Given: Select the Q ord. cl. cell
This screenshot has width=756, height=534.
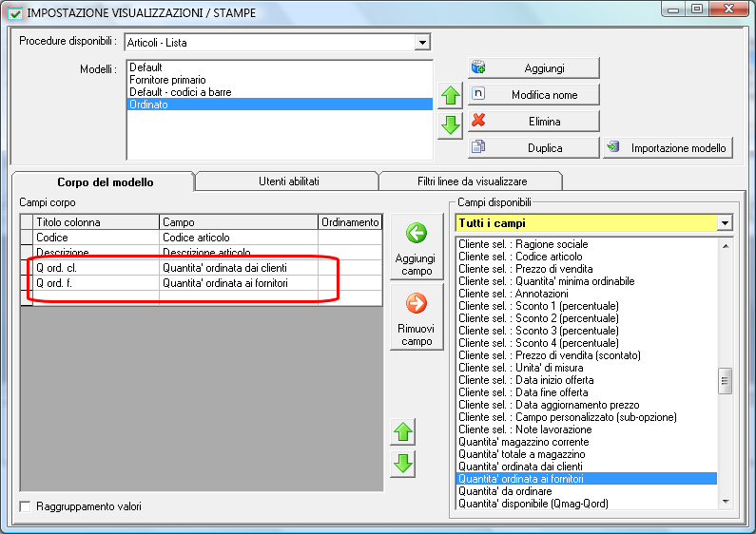Looking at the screenshot, I should pos(96,268).
